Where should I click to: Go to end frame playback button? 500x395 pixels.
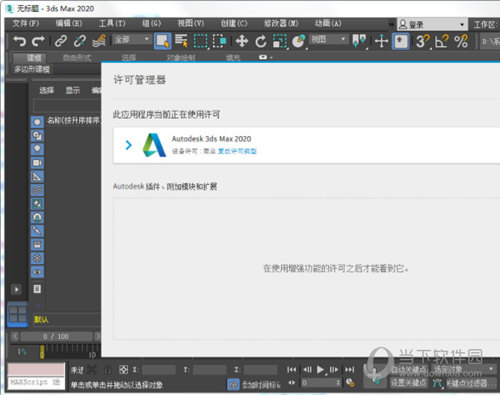click(x=350, y=369)
